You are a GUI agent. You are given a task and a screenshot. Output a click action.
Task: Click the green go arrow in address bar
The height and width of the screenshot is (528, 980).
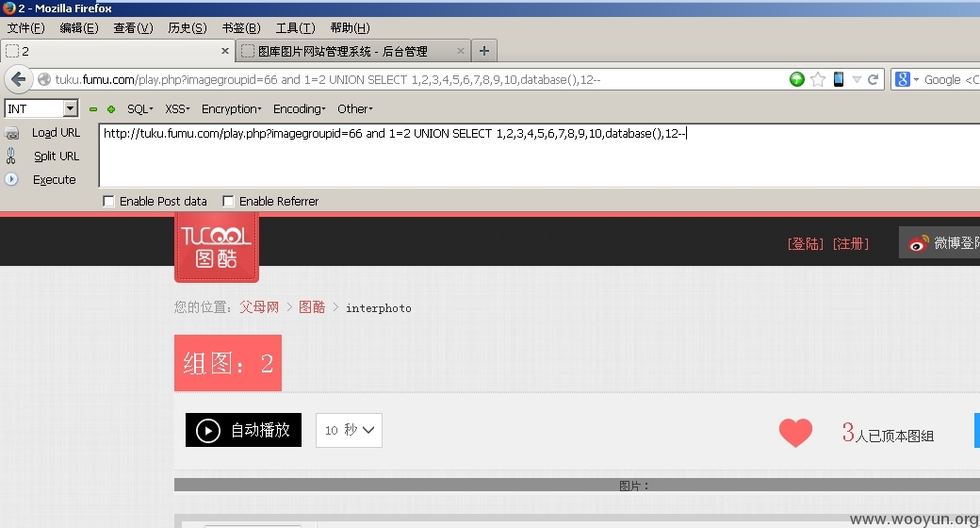[797, 79]
